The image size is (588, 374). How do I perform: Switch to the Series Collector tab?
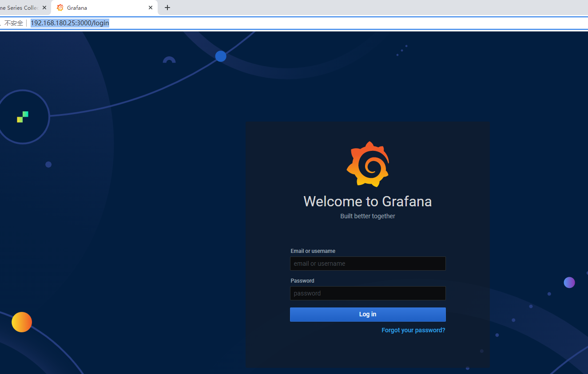[x=22, y=8]
